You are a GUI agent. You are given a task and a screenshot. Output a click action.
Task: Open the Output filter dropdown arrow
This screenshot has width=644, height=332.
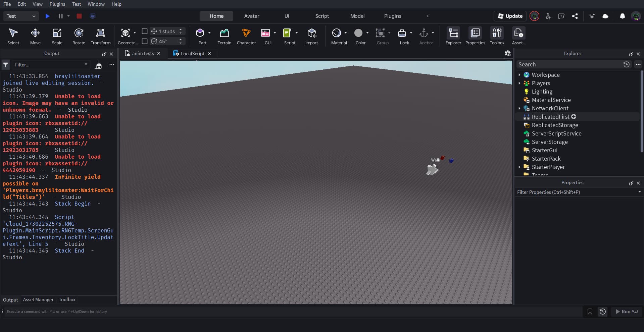pyautogui.click(x=86, y=64)
